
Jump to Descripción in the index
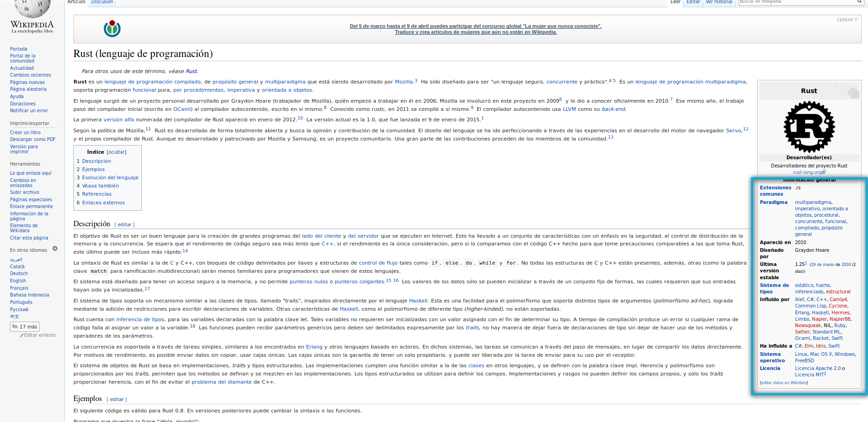click(97, 162)
